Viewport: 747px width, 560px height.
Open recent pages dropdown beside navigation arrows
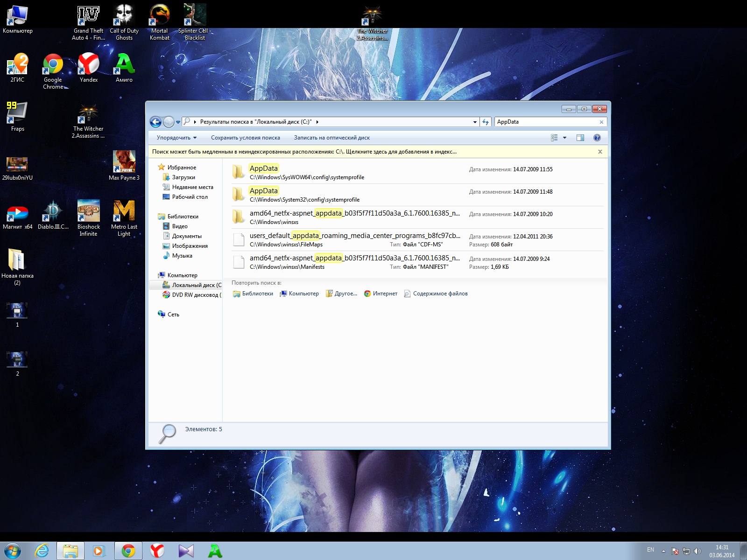pos(178,122)
